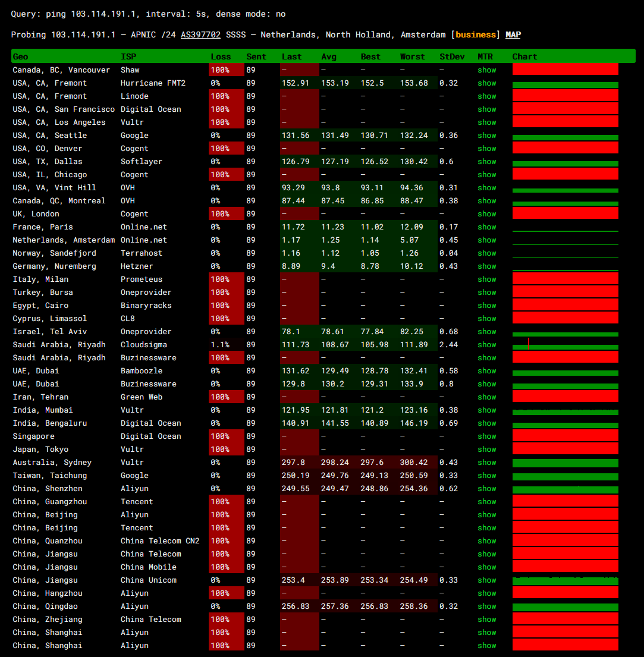The width and height of the screenshot is (644, 657).
Task: Show MTR for Chicago Cogent row
Action: point(486,174)
